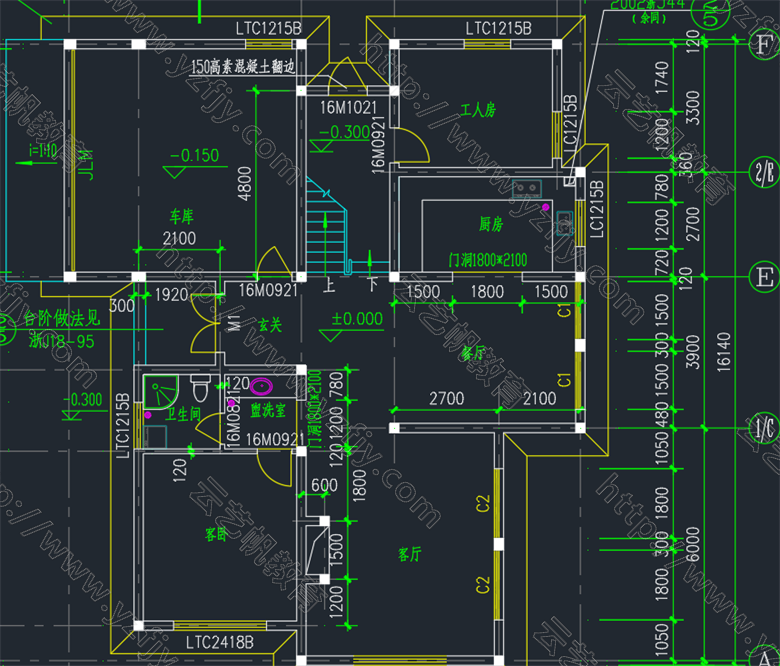The image size is (780, 666).
Task: Click the 16M1021 door tag
Action: (348, 107)
